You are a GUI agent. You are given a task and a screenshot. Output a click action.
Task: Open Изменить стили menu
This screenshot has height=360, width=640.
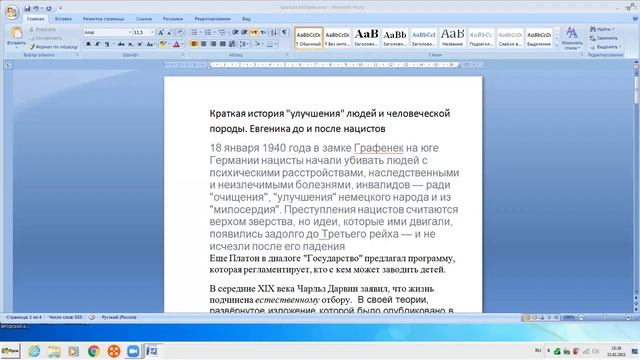point(571,38)
